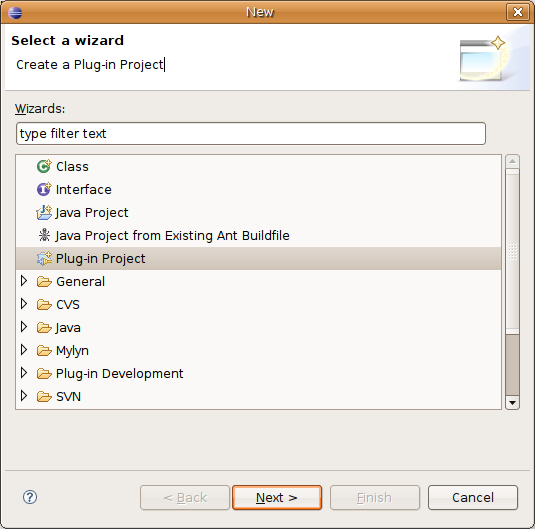Click the Next button
This screenshot has height=529, width=535.
(277, 498)
